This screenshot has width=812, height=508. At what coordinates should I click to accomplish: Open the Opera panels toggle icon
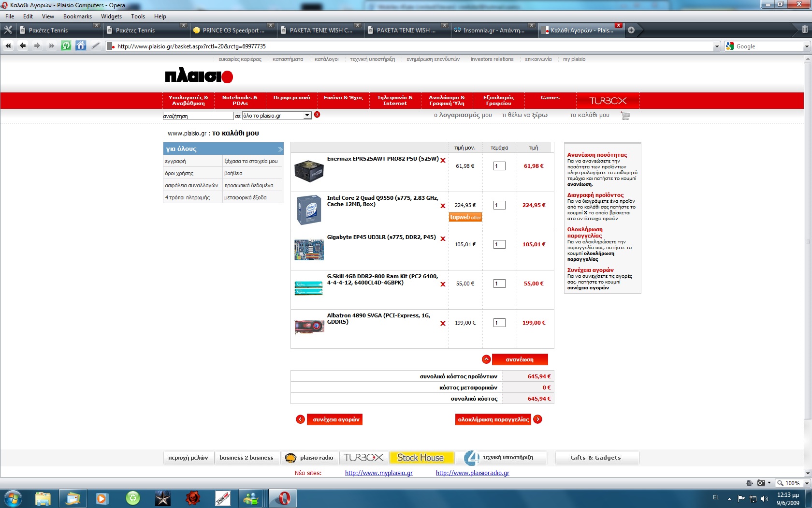[x=8, y=30]
